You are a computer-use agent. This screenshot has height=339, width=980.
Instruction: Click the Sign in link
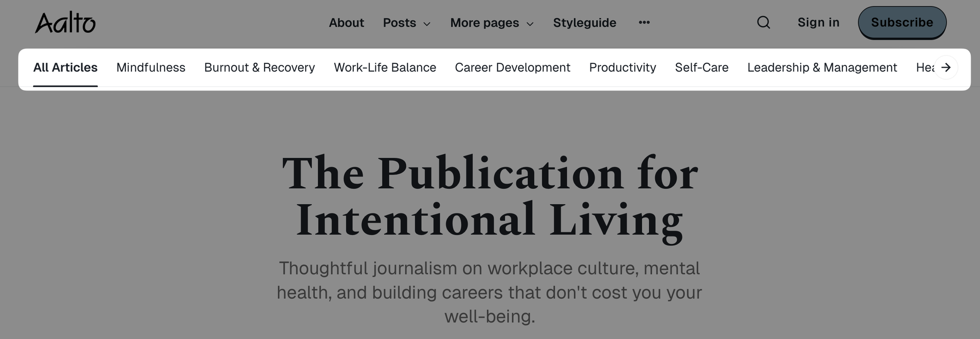coord(818,23)
